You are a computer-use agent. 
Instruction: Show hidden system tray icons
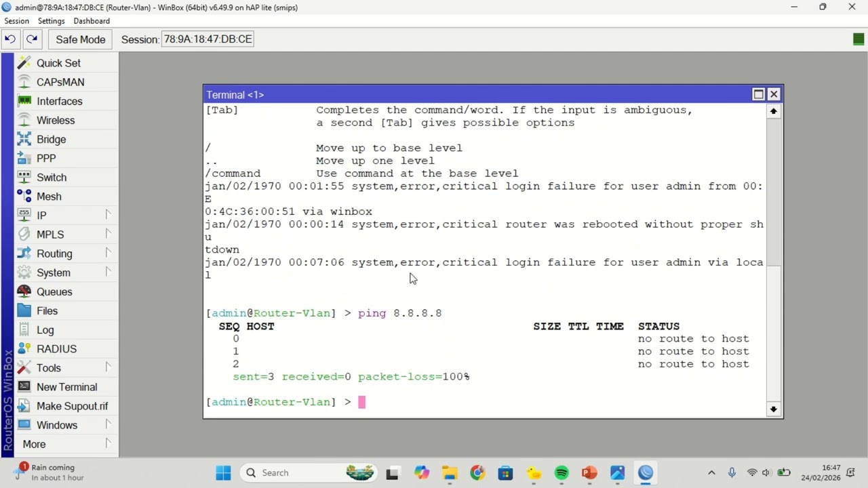(x=711, y=472)
